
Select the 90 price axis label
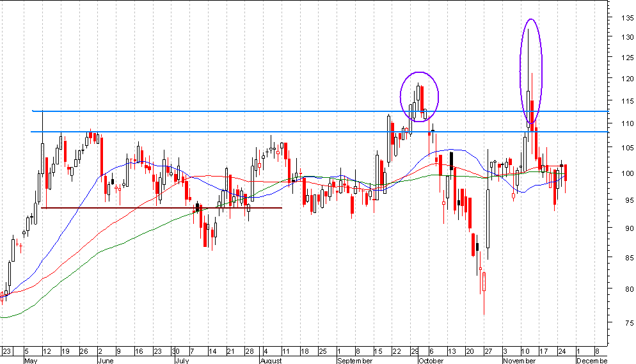(x=629, y=228)
